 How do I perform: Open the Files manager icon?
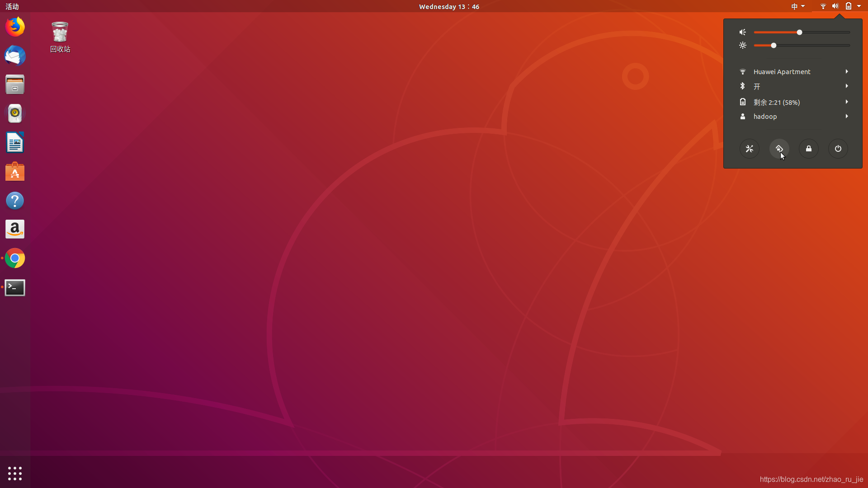tap(15, 84)
